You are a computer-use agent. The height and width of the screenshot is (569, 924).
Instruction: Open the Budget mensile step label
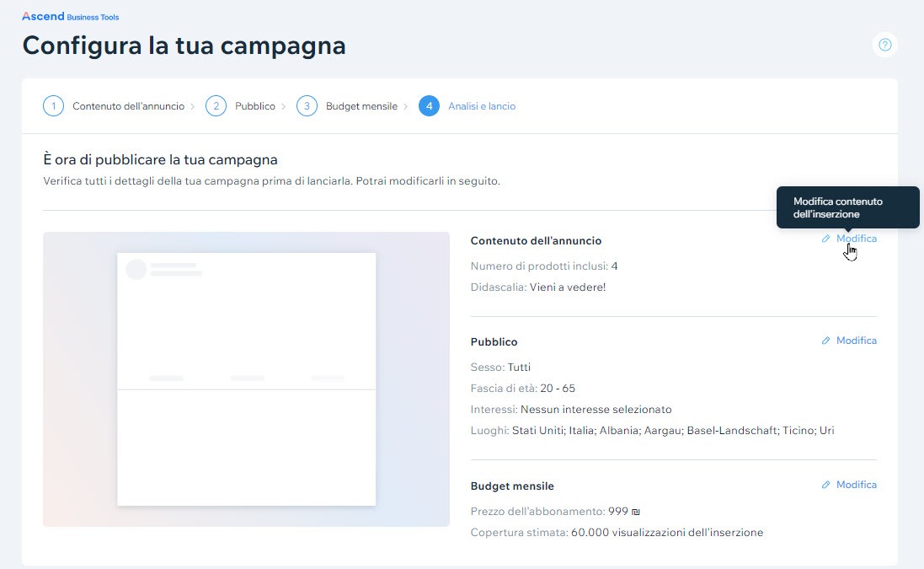361,106
